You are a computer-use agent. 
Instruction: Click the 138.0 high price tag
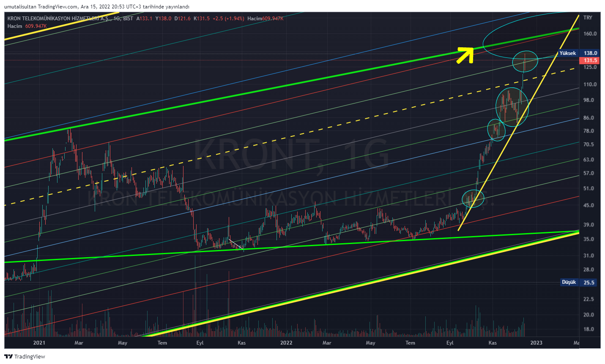click(x=590, y=53)
